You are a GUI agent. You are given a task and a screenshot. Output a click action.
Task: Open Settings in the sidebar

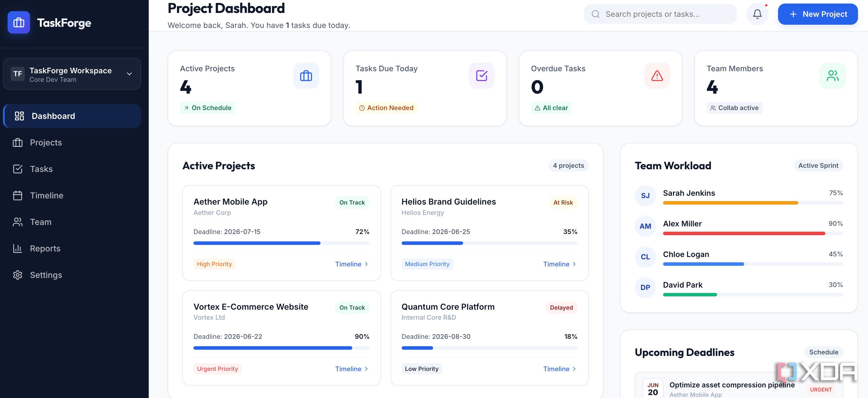click(72, 275)
